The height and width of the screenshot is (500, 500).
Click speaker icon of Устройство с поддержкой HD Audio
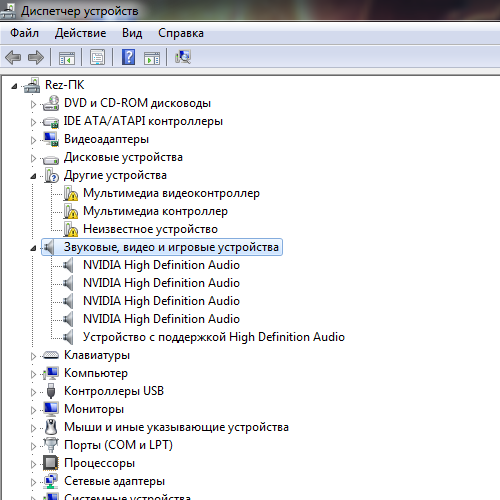pyautogui.click(x=68, y=337)
